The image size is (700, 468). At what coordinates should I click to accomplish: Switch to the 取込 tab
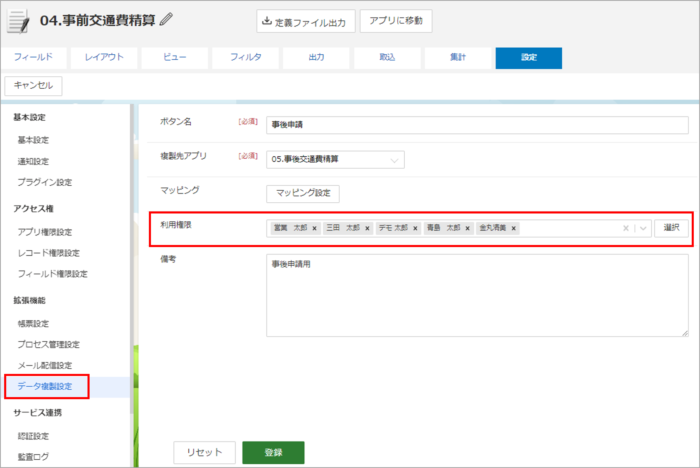point(387,58)
